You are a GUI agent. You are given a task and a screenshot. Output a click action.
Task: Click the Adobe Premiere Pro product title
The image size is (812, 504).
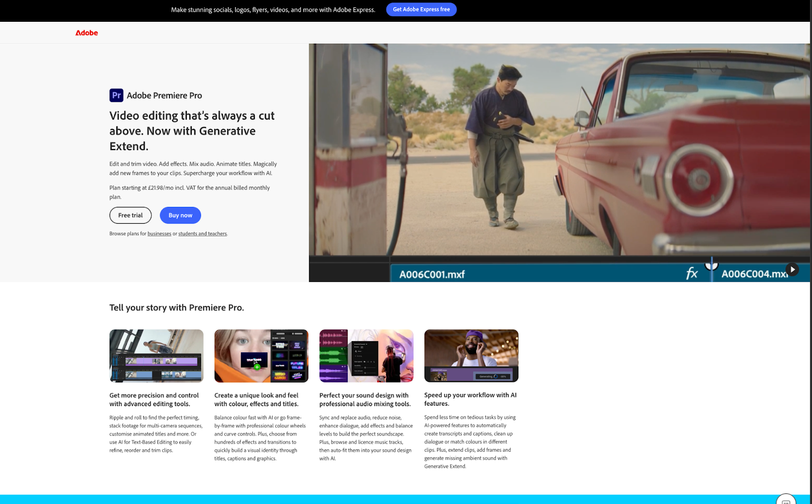pyautogui.click(x=164, y=95)
